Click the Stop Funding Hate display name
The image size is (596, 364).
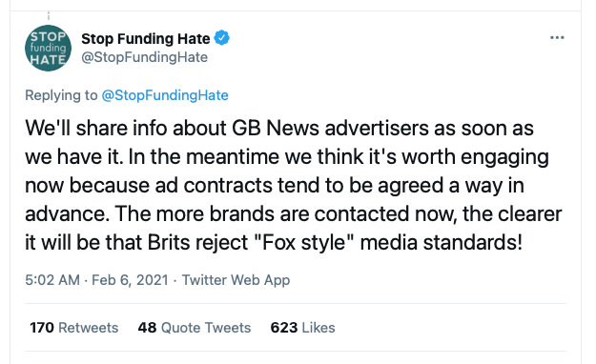click(x=146, y=38)
